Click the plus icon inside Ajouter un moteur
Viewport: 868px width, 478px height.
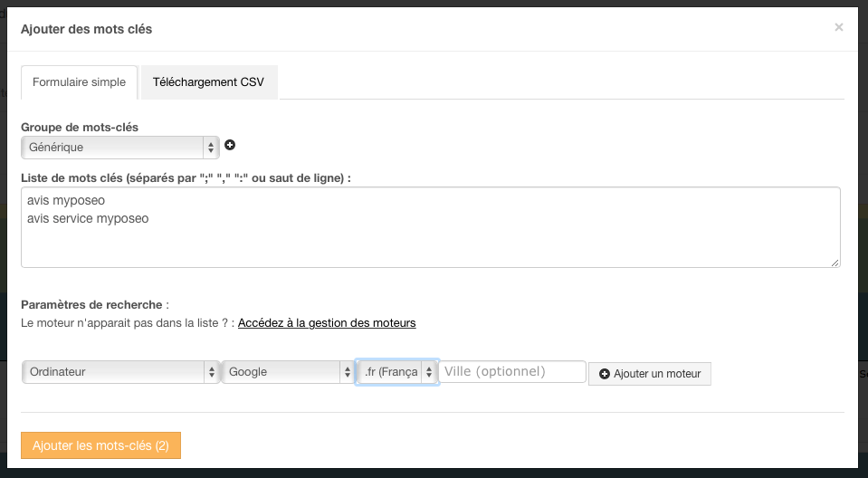605,374
